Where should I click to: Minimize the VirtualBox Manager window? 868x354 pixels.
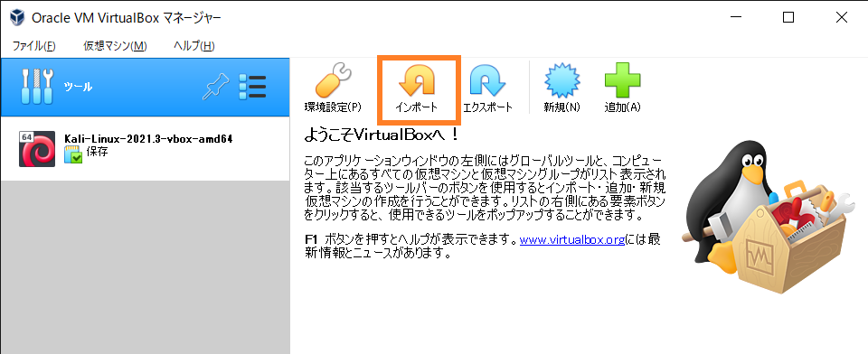736,18
